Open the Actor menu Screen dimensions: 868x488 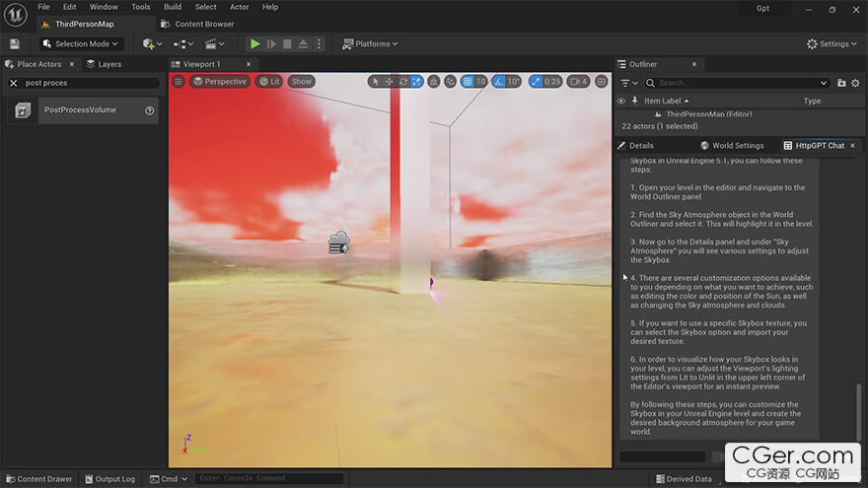[239, 7]
